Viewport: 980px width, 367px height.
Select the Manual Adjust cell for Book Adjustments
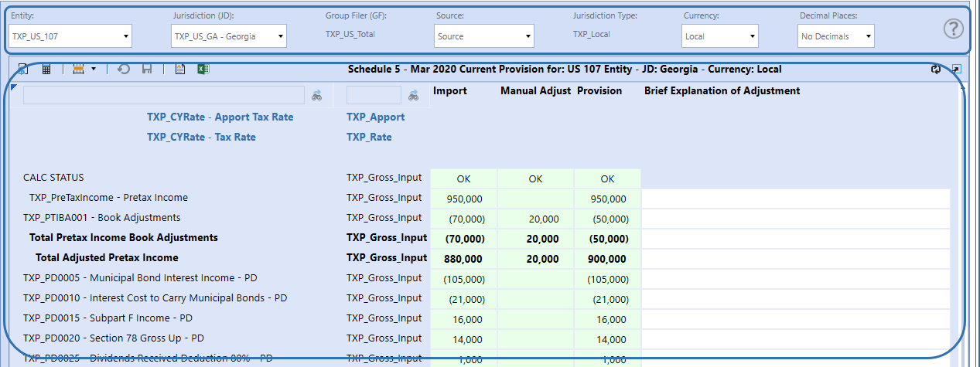click(535, 218)
